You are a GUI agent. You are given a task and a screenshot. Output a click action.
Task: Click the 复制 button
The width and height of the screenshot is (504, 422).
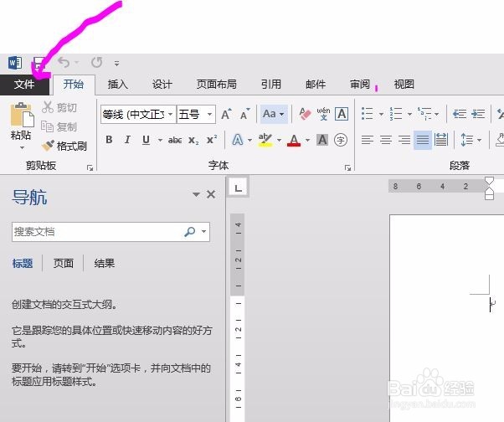coord(59,127)
